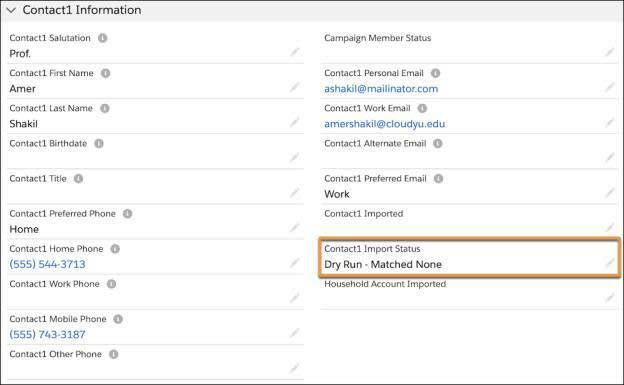Show info tooltip for Contact1 Work Email
This screenshot has width=624, height=385.
pos(422,108)
